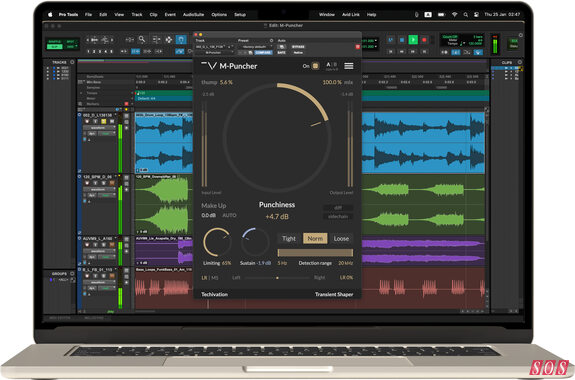Click the red Record button in transport

coord(424,40)
